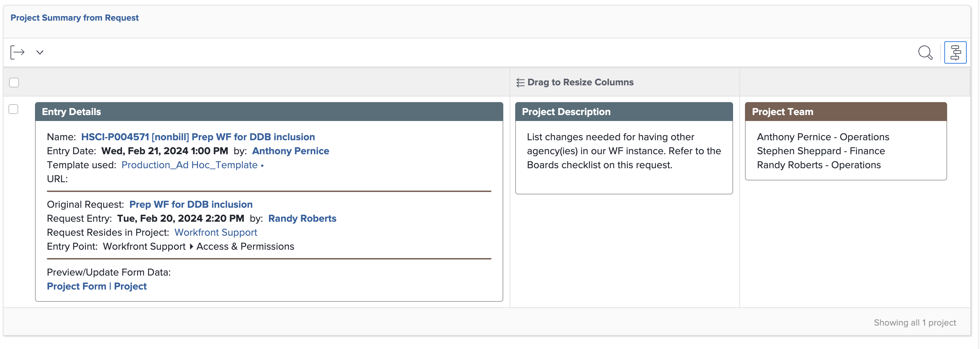This screenshot has width=980, height=349.
Task: Open the export options chevron dropdown
Action: point(40,52)
